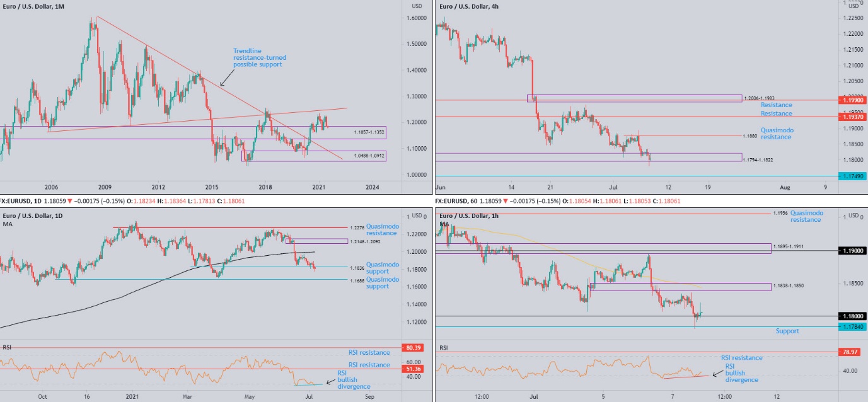The width and height of the screenshot is (868, 402).
Task: Select the black 1.19000 price tag
Action: 854,250
